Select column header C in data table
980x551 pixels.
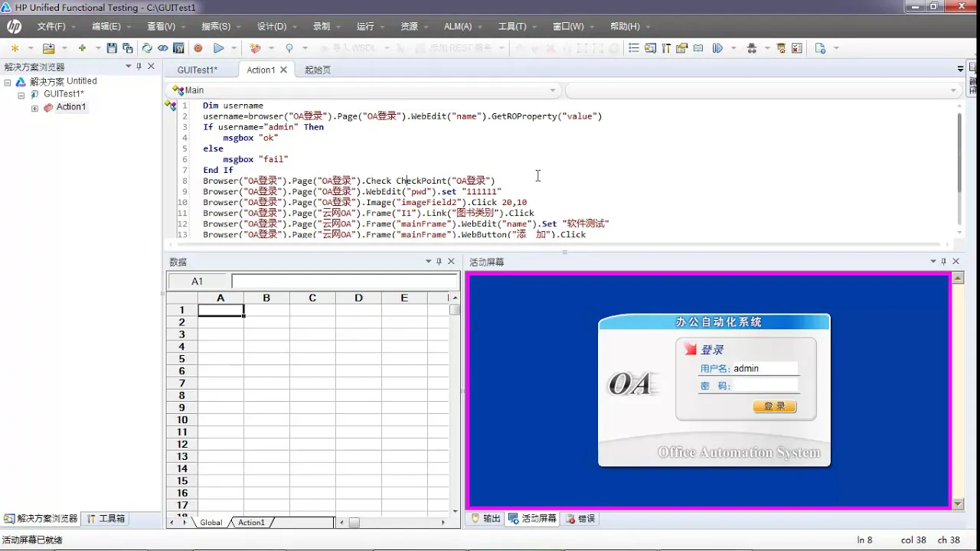[x=312, y=298]
